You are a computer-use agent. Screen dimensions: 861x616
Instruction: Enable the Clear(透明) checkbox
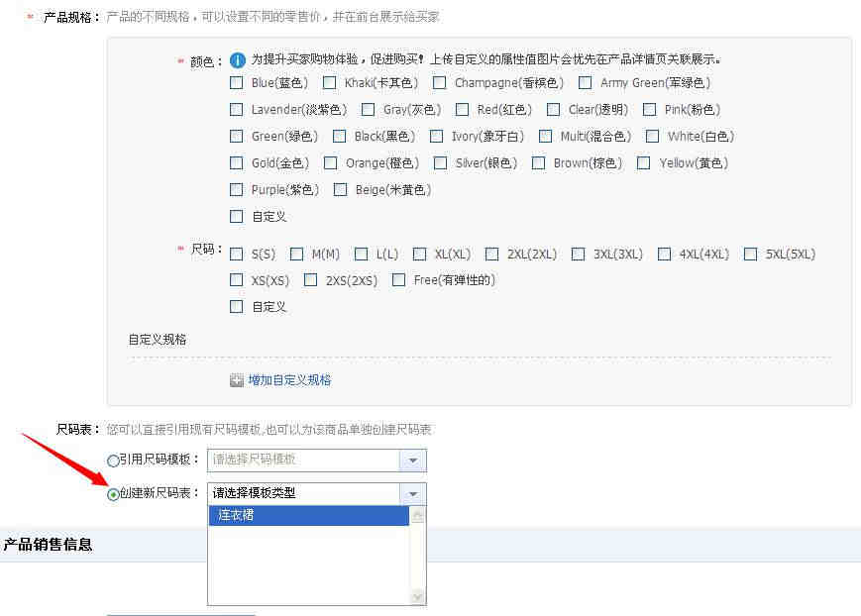pyautogui.click(x=554, y=110)
